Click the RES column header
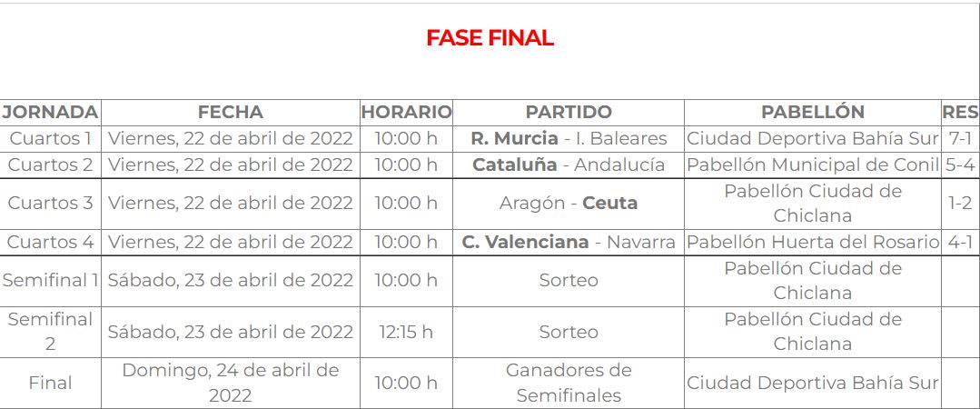Viewport: 980px width, 409px height. pos(960,113)
